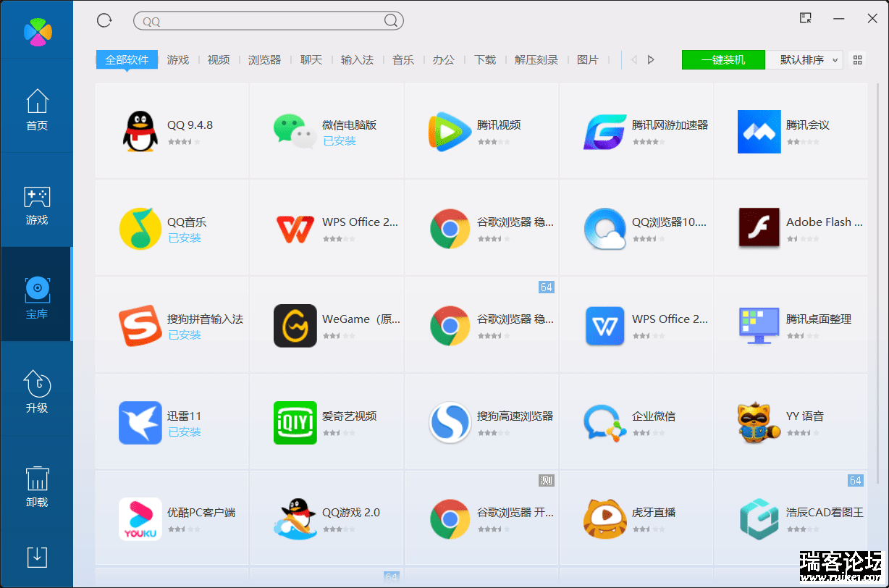
Task: Click the colorful logo at sidebar top
Action: [x=38, y=32]
